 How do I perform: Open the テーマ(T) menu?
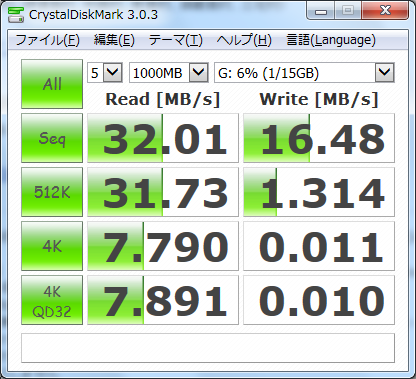tap(176, 40)
